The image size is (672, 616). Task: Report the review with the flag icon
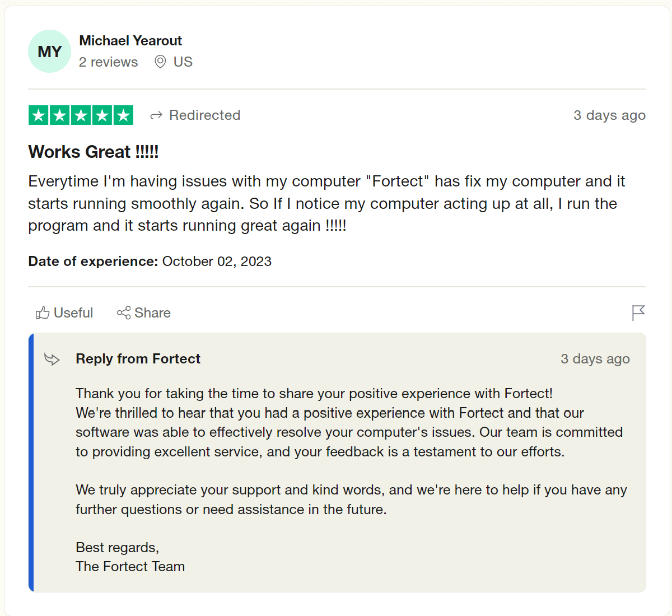[x=638, y=312]
